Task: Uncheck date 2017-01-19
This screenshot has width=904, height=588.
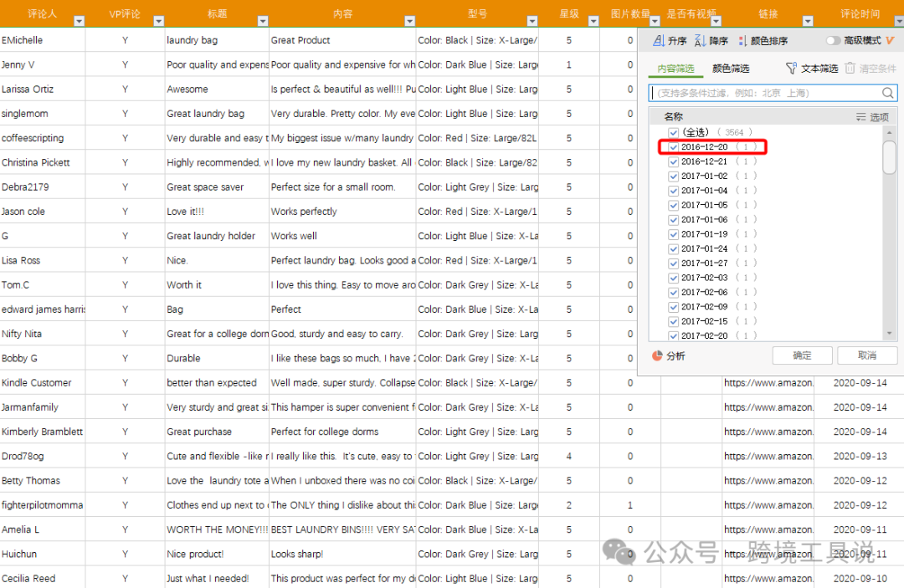Action: [x=673, y=234]
